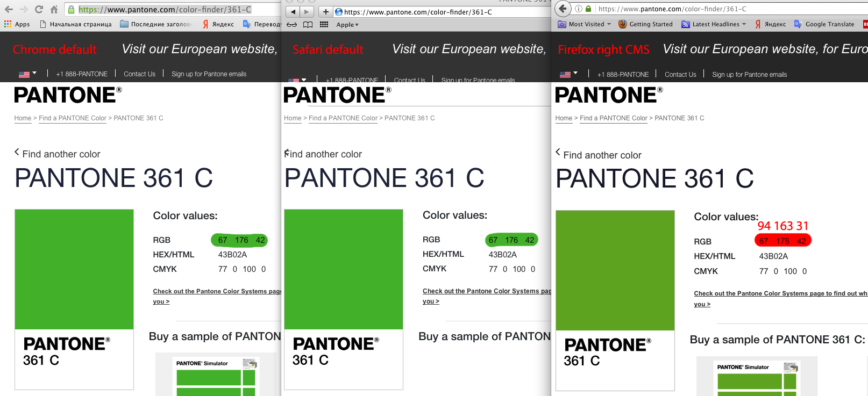868x396 pixels.
Task: Show Safari bookmarks via the open book icon
Action: (x=308, y=25)
